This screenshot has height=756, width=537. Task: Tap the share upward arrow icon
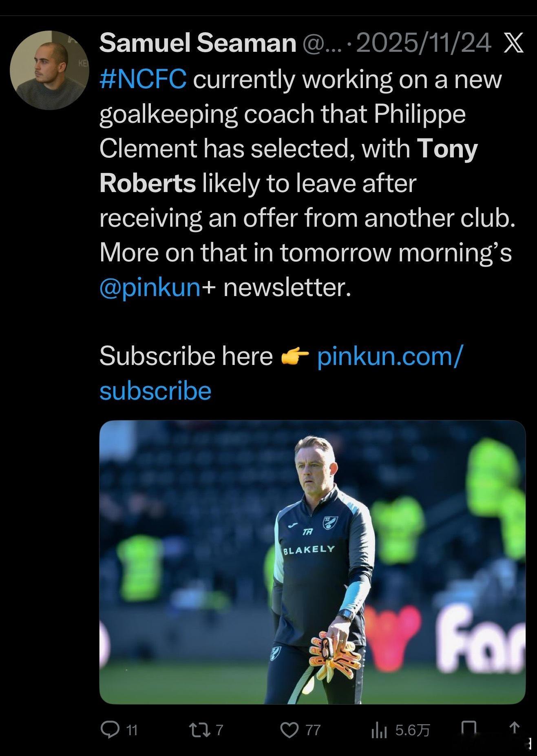point(515,729)
